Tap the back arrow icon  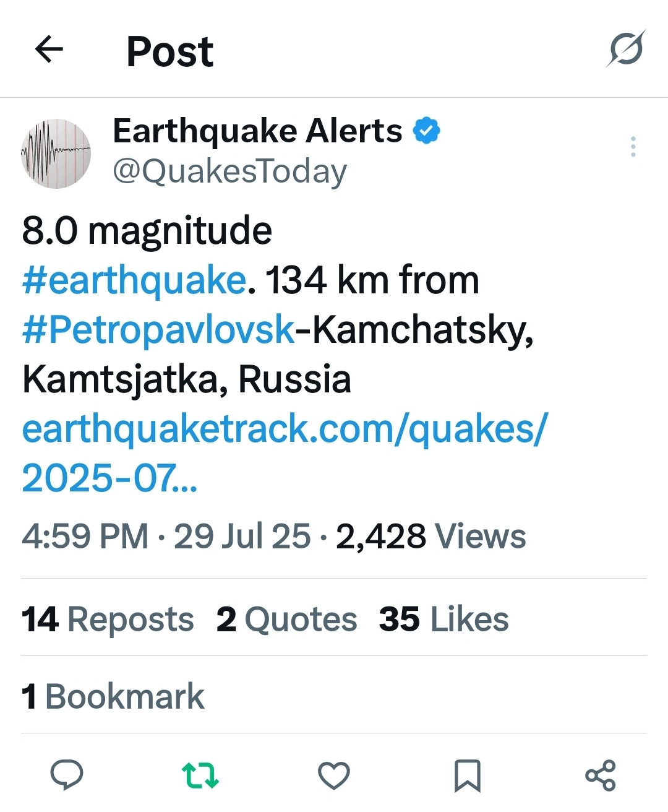(x=49, y=50)
